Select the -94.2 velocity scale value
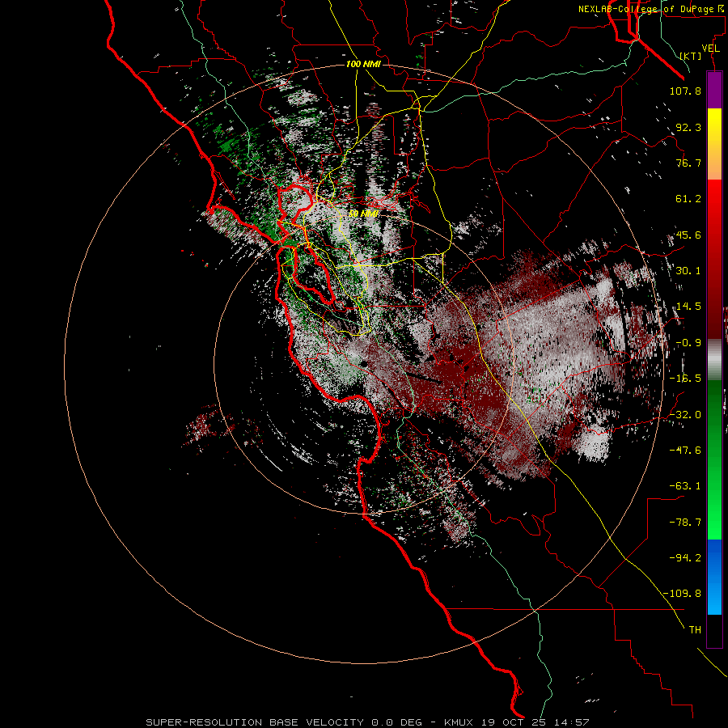The width and height of the screenshot is (728, 728). click(x=685, y=557)
